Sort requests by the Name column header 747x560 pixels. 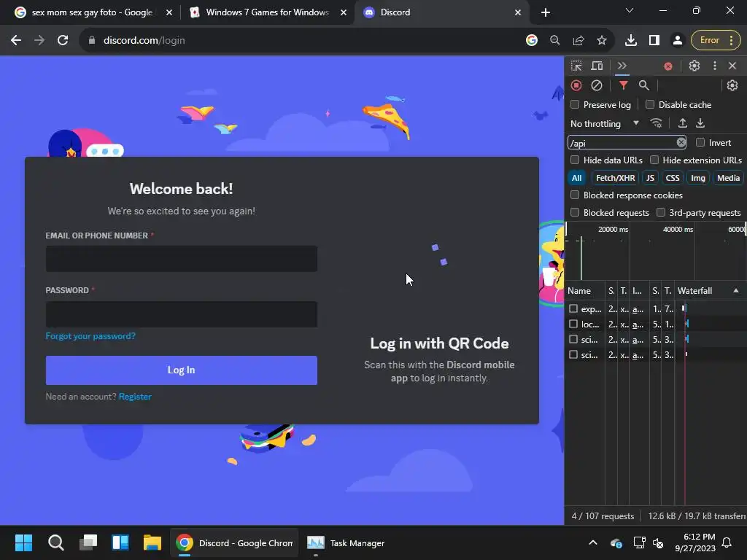584,291
